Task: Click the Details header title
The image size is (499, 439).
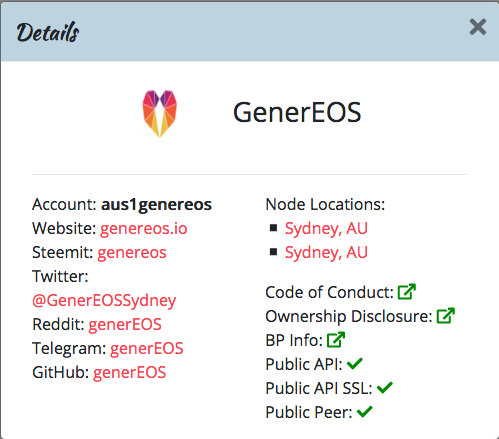Action: tap(48, 32)
